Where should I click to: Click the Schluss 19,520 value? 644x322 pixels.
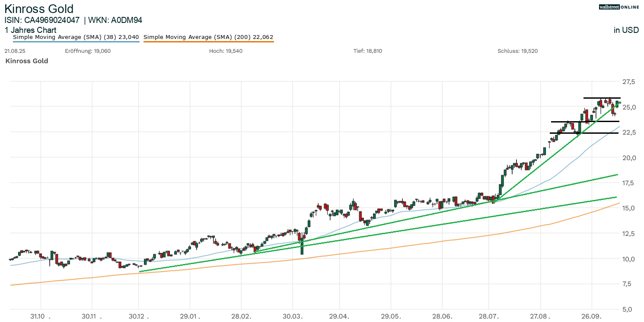tap(517, 51)
